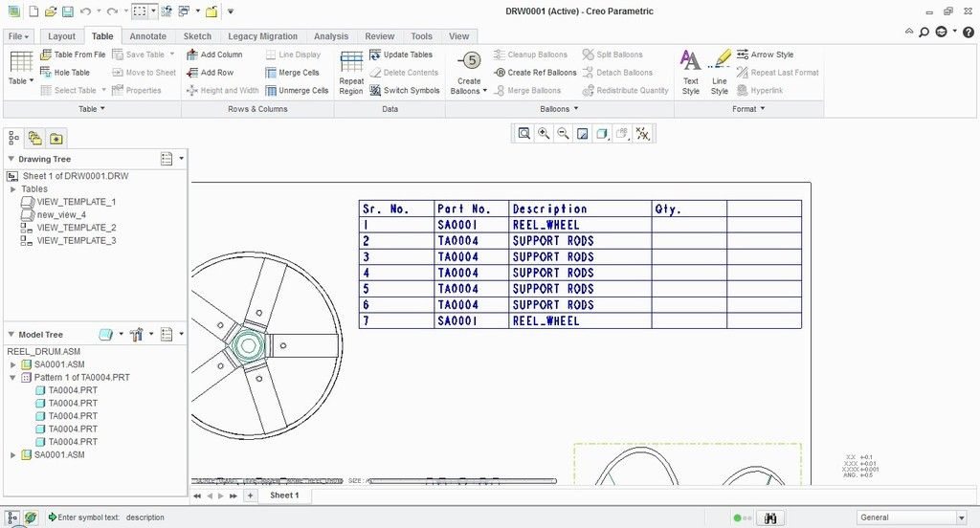Click Switch Symbols tool
980x528 pixels.
click(x=404, y=91)
